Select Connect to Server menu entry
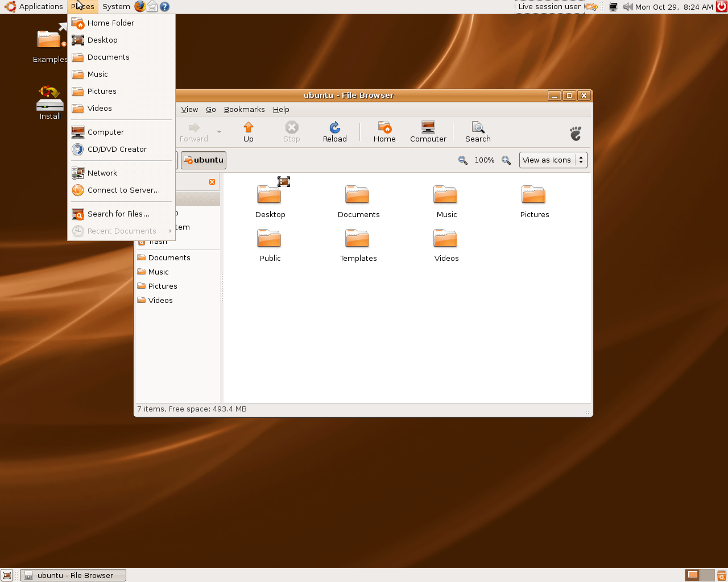 tap(121, 190)
